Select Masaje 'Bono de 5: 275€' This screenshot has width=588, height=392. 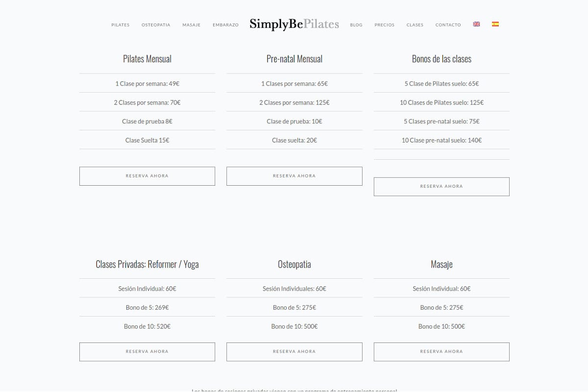coord(441,307)
